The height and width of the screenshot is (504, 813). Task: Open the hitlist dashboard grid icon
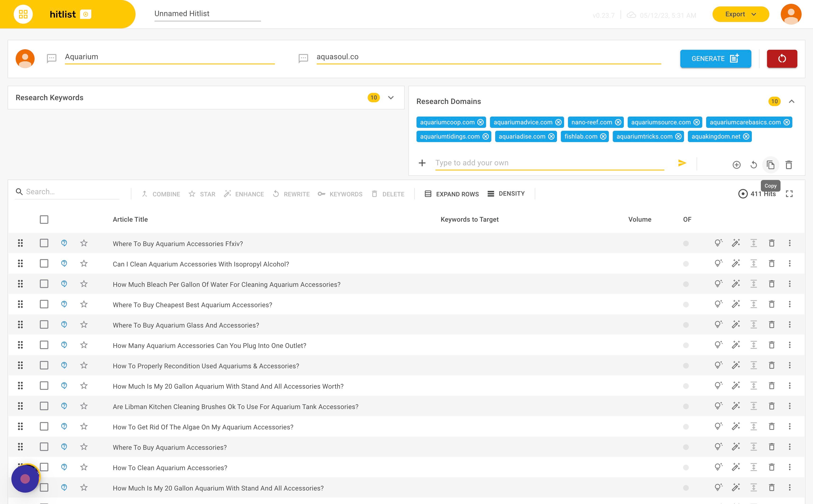tap(23, 14)
